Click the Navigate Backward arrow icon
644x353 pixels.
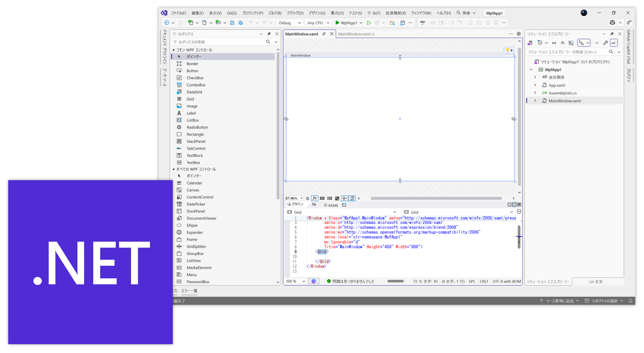(x=167, y=23)
